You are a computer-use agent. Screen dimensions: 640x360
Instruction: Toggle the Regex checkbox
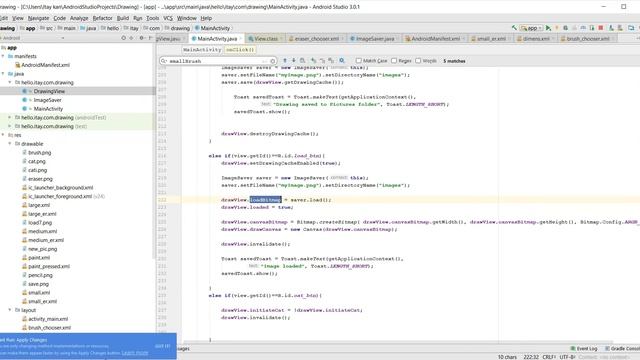(x=394, y=61)
